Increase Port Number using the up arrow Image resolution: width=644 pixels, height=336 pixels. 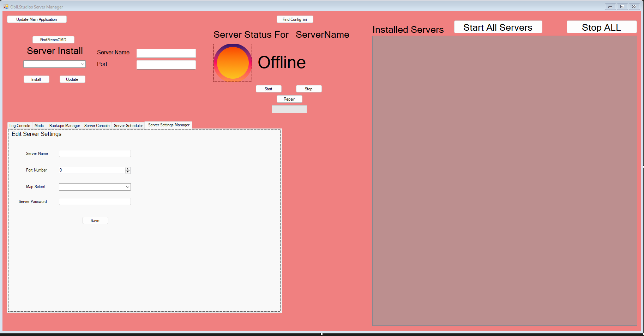128,169
